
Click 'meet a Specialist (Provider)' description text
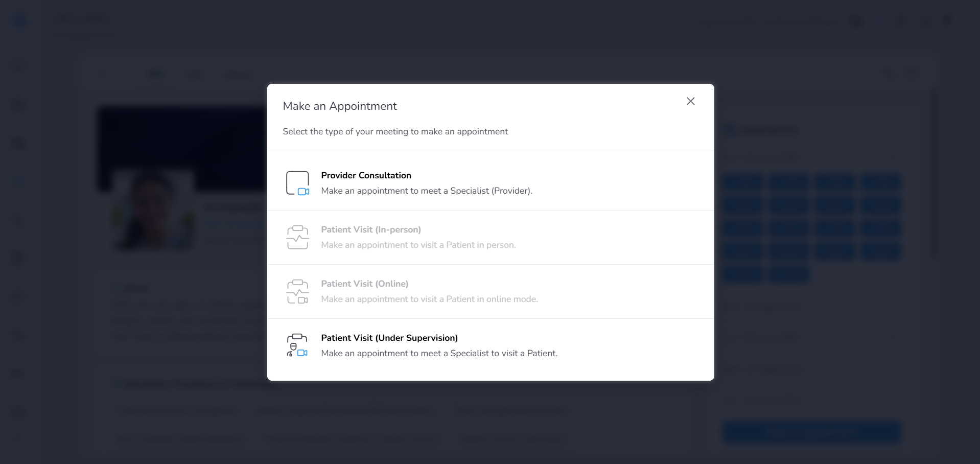point(427,191)
